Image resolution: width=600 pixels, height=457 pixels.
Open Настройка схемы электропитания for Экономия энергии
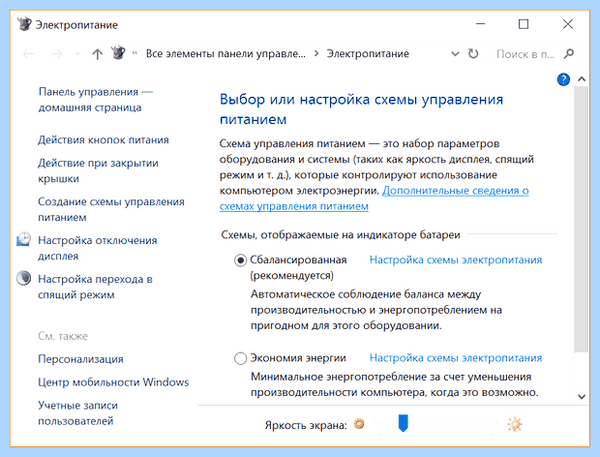click(x=456, y=358)
